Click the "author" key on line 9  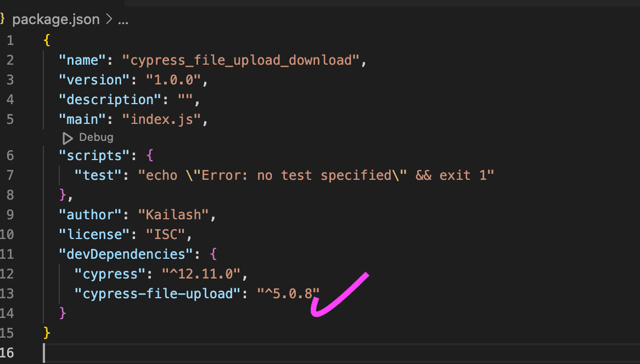[x=91, y=215]
